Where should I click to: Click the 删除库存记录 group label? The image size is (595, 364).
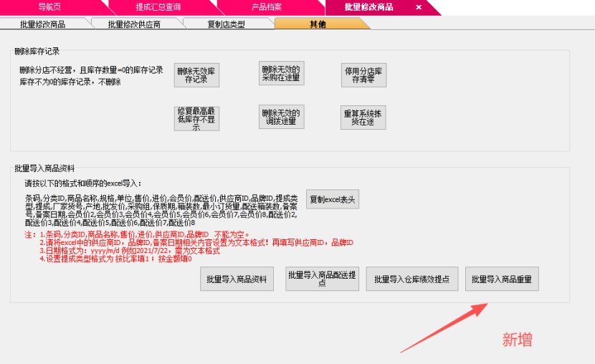[37, 51]
